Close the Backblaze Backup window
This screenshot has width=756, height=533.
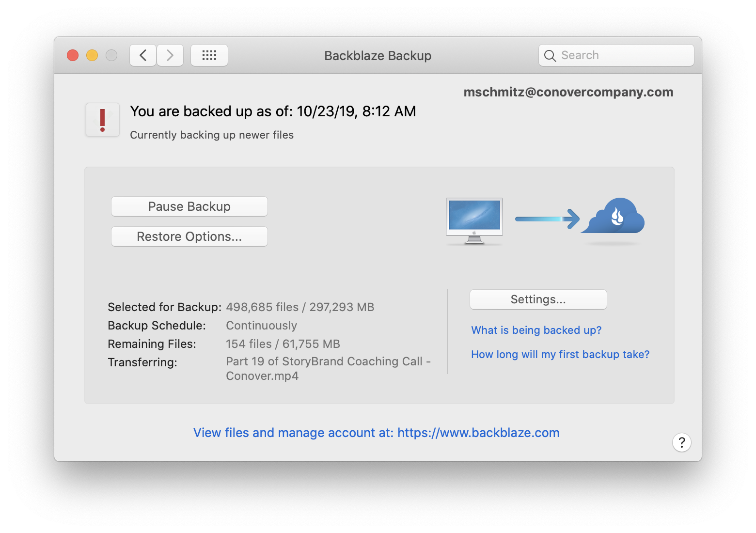73,55
